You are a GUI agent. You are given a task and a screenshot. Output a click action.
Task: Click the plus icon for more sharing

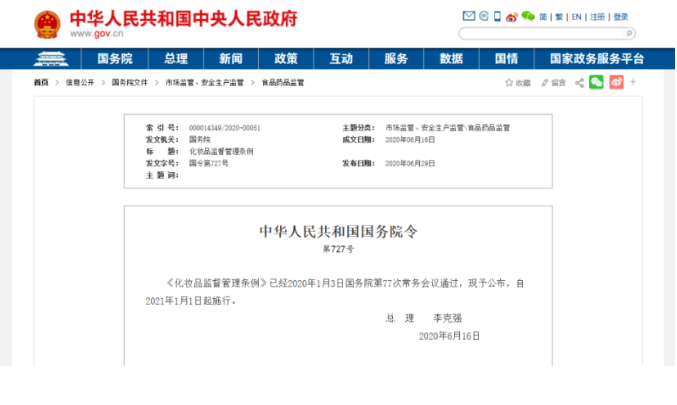click(x=633, y=82)
